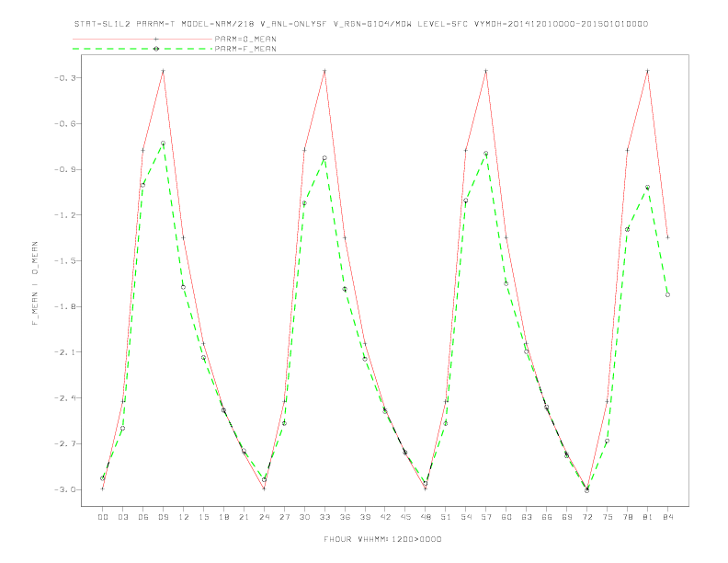Viewport: 728px width, 563px height.
Task: Click the 84 forecast hour tick label
Action: [x=667, y=517]
